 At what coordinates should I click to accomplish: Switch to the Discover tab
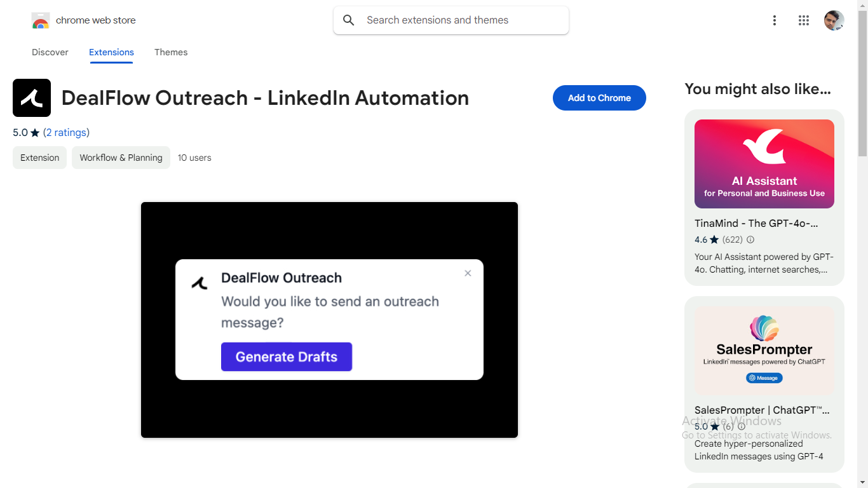[50, 52]
